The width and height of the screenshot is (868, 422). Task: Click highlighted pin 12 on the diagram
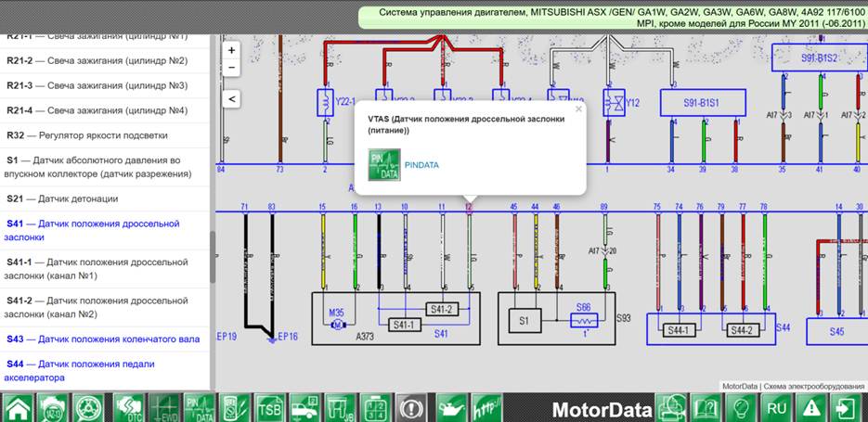coord(469,207)
